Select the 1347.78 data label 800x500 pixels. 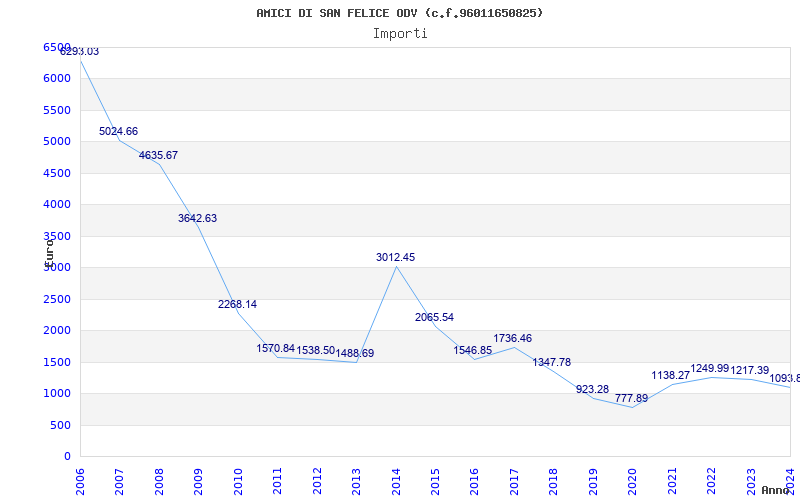(552, 362)
